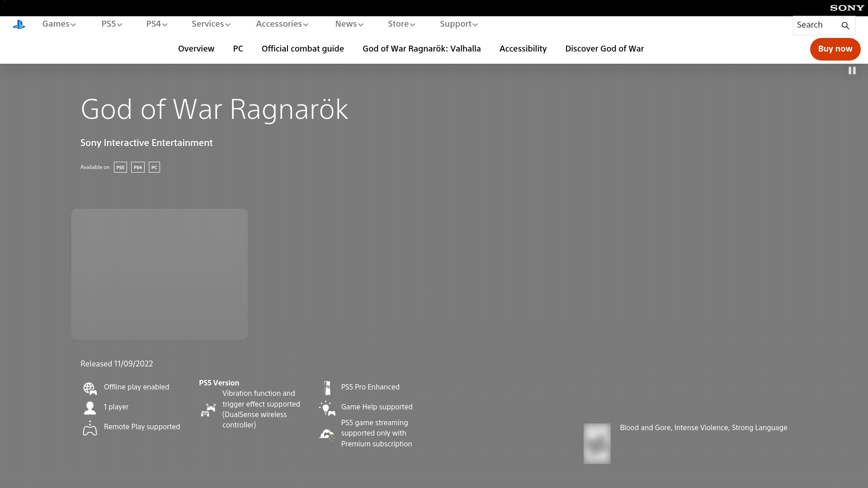Click the search magnifier icon

click(845, 26)
